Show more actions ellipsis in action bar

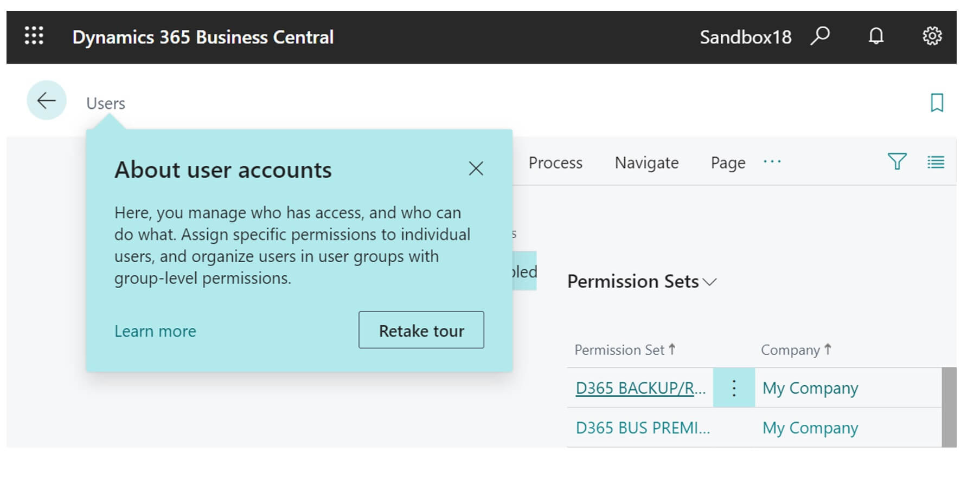click(x=772, y=161)
